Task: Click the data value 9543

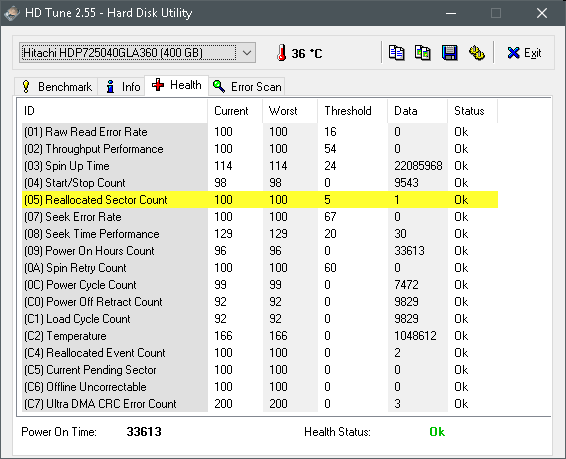Action: coord(406,183)
